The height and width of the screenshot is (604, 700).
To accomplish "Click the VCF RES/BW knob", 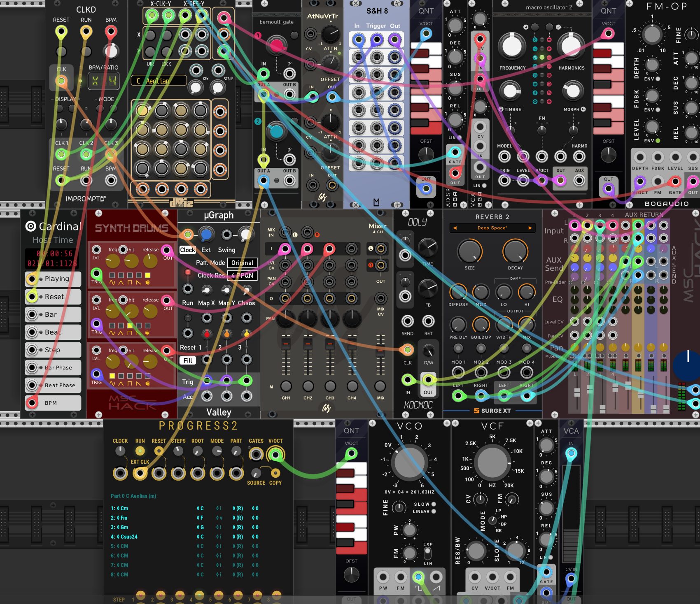I will pyautogui.click(x=476, y=551).
